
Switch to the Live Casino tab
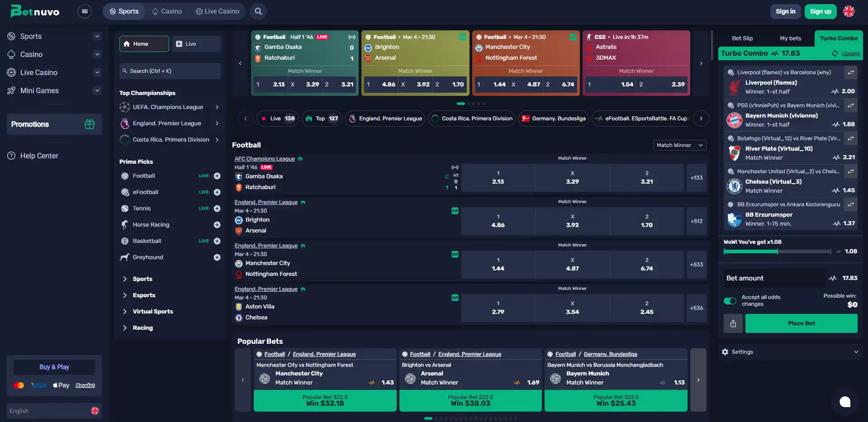coord(218,11)
